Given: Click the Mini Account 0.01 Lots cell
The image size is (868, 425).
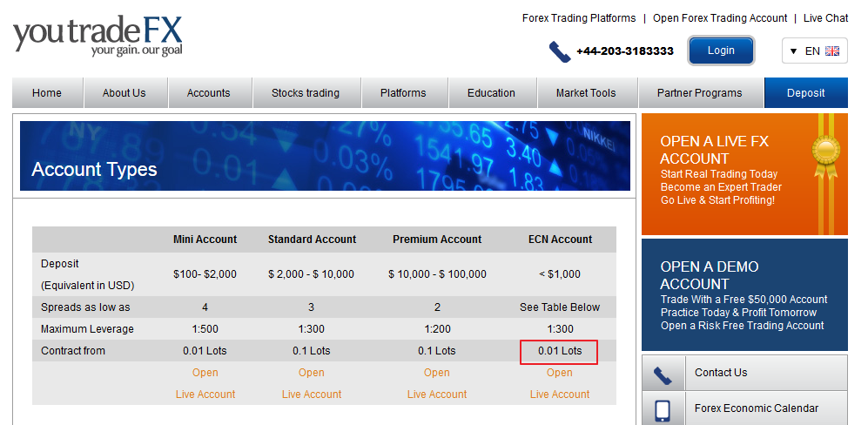Looking at the screenshot, I should tap(205, 351).
